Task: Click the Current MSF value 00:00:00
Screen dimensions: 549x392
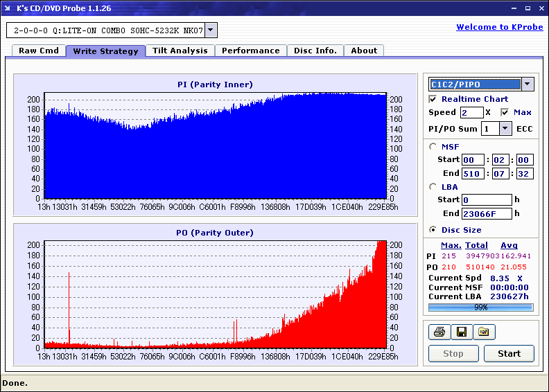Action: (509, 287)
